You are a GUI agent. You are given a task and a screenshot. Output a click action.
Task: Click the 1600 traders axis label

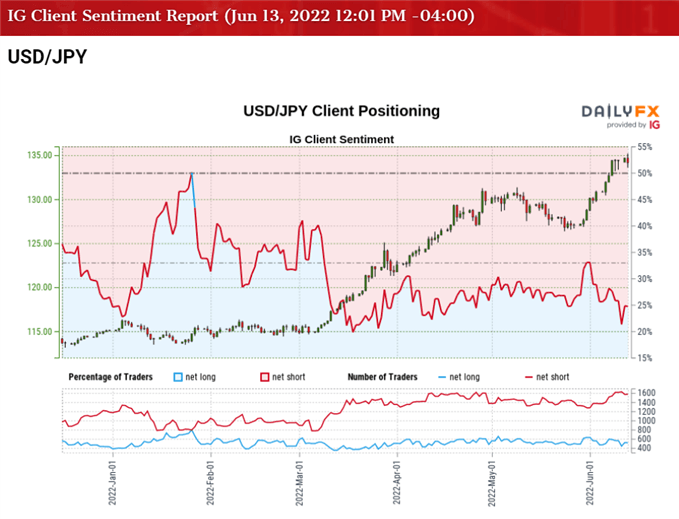(647, 393)
